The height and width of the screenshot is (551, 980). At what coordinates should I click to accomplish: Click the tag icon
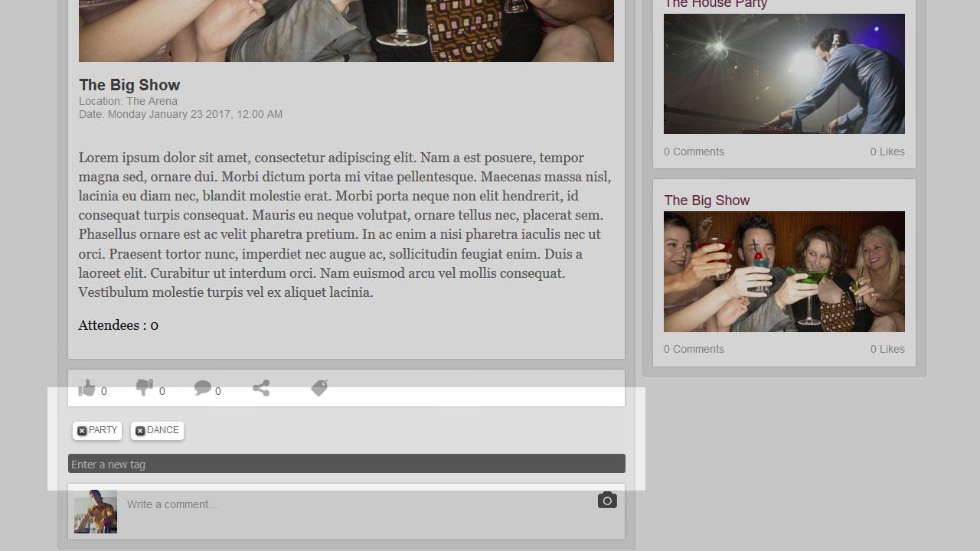[x=319, y=388]
